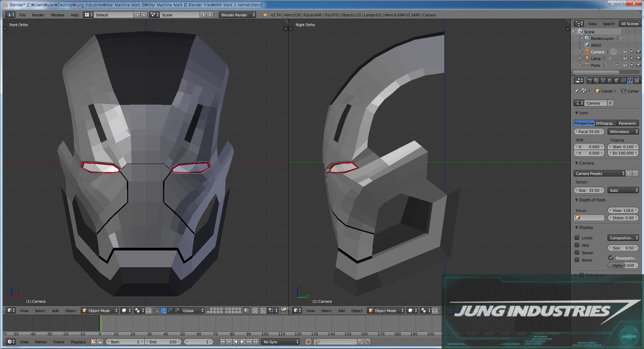Image resolution: width=644 pixels, height=349 pixels.
Task: Open the Playback menu in timeline header
Action: click(78, 342)
